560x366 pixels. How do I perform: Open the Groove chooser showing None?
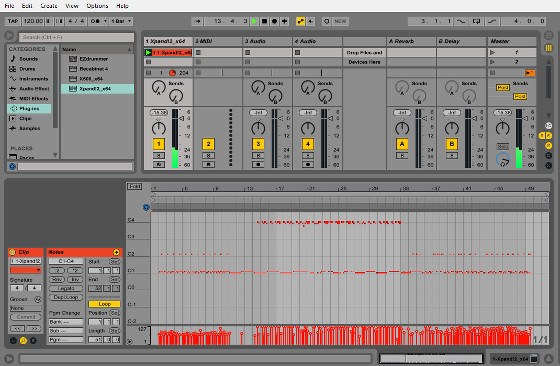click(26, 308)
